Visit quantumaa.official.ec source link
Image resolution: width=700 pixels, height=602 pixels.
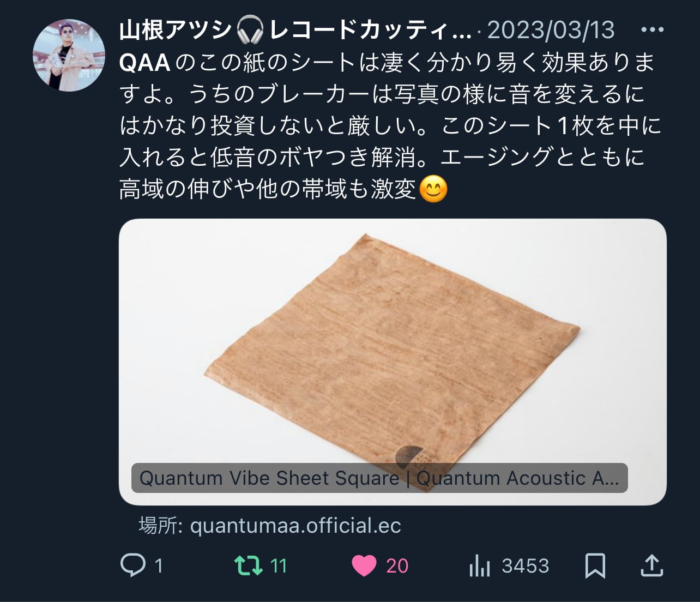point(295,526)
